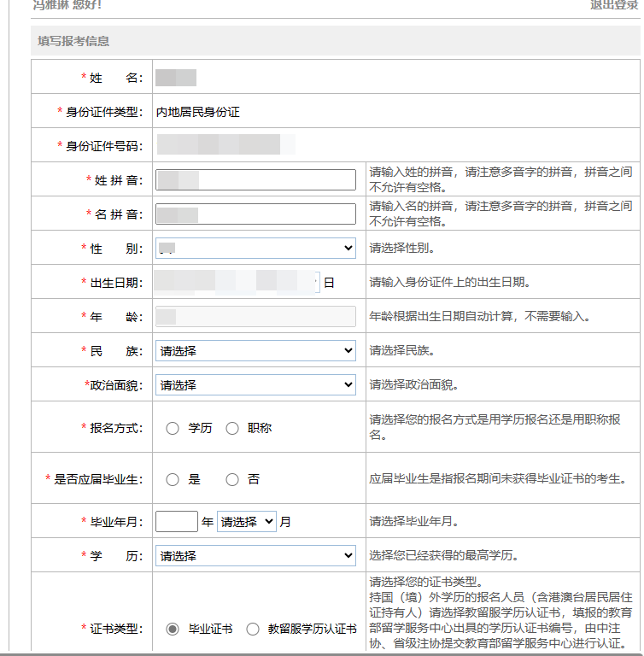Select 职称 registration method radio
Image resolution: width=644 pixels, height=656 pixels.
(x=232, y=429)
